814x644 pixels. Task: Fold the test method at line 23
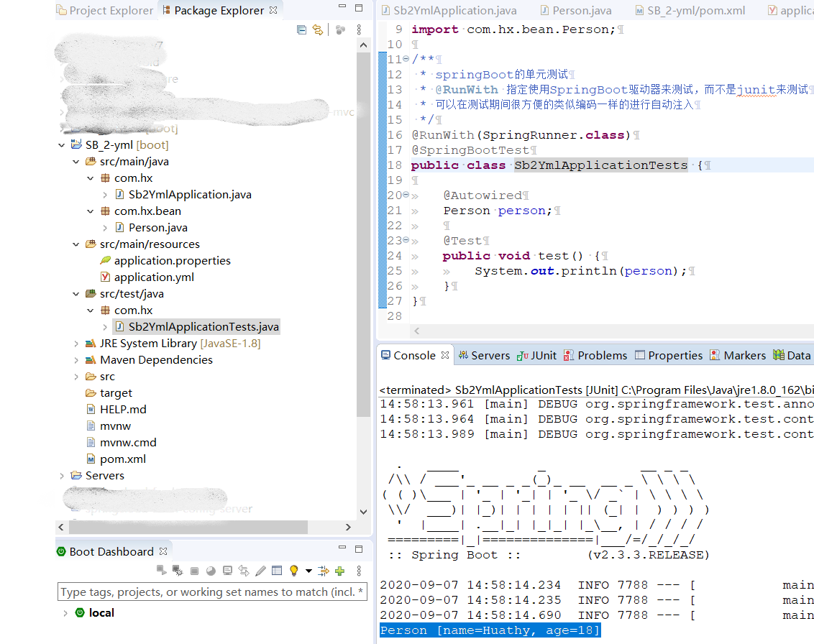coord(406,240)
